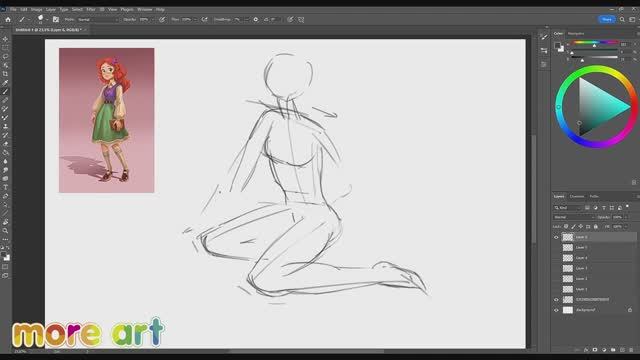Select the Rectangular Marquee tool
640x360 pixels.
pos(5,48)
